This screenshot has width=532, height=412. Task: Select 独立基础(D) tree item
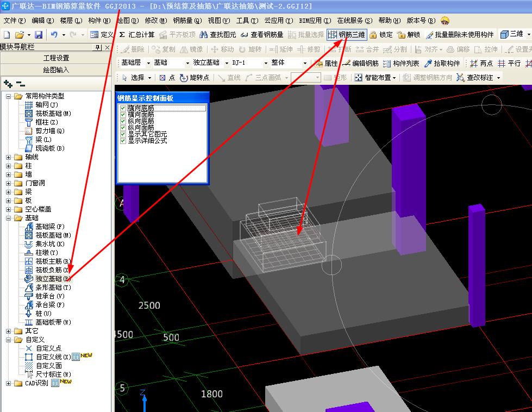pos(48,279)
